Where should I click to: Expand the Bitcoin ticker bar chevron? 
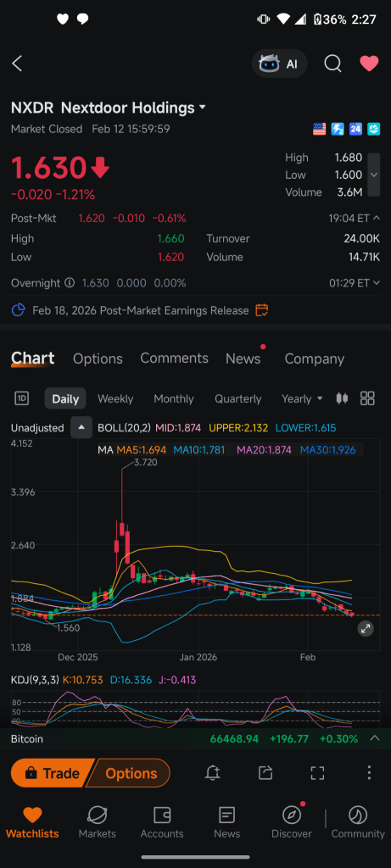click(x=374, y=738)
